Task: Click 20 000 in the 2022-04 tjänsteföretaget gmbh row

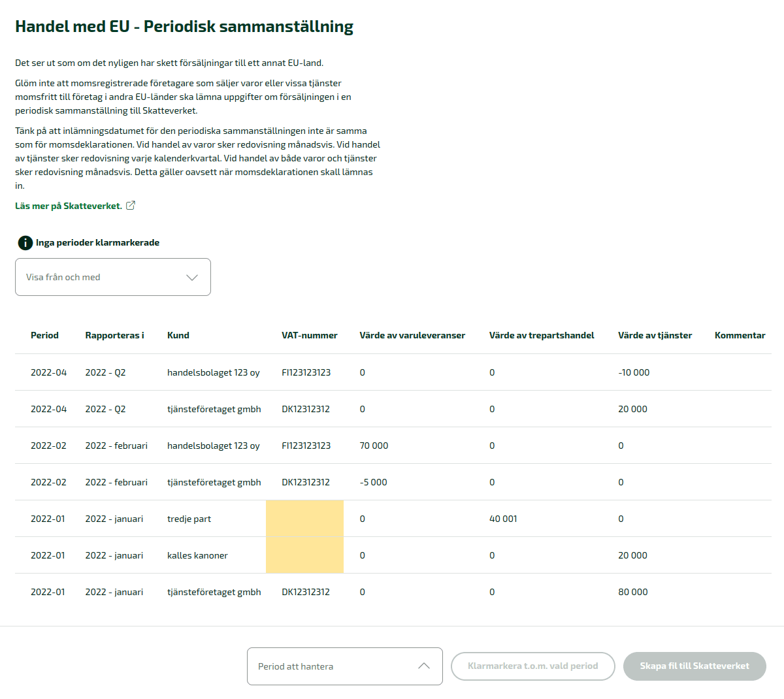Action: 632,409
